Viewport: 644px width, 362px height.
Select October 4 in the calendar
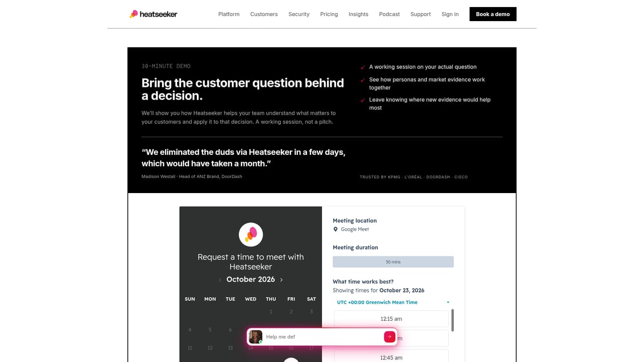[x=190, y=330]
